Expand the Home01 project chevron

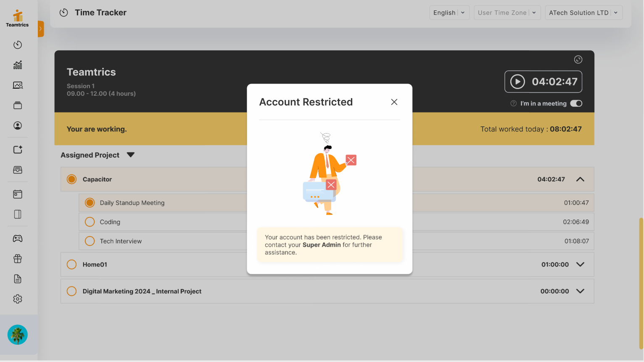(x=580, y=265)
